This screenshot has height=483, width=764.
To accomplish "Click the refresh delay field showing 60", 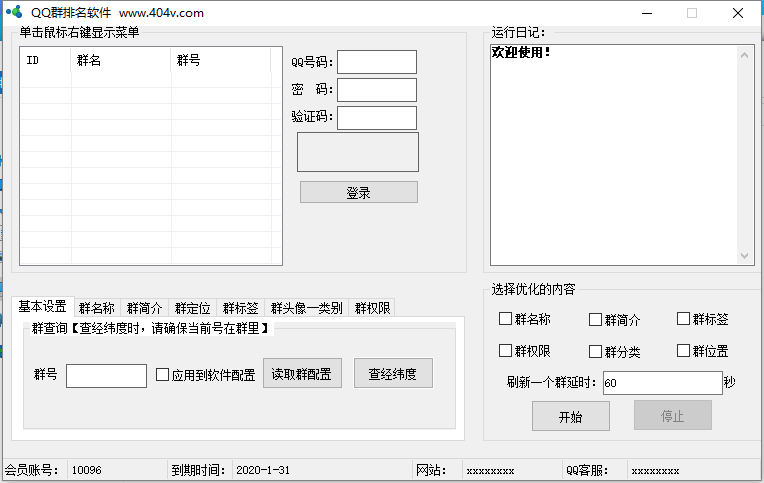I will (661, 383).
